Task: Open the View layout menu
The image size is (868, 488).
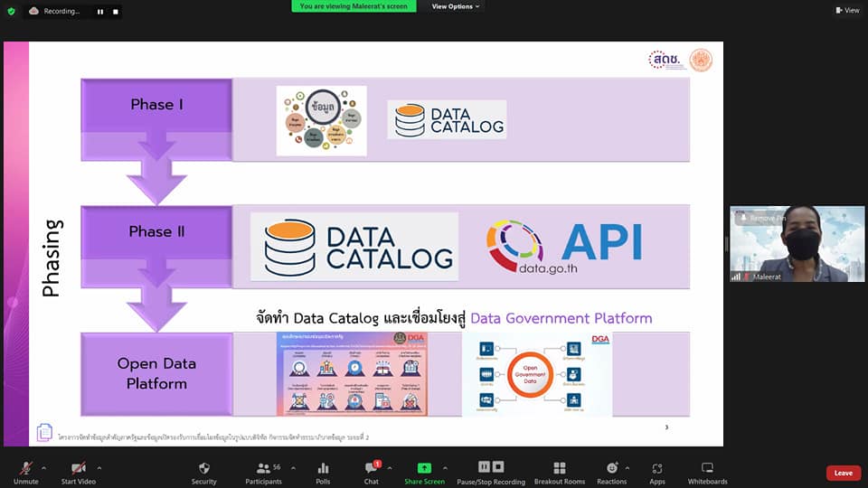Action: tap(846, 10)
